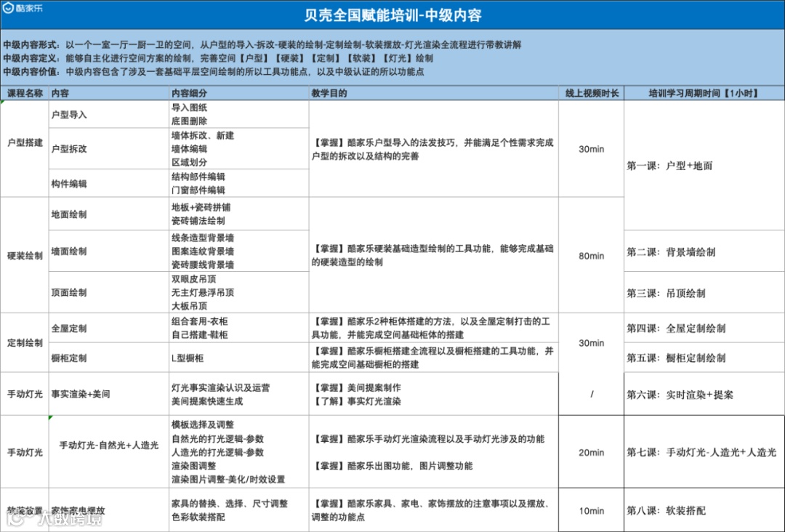Click the 色彩软装搭配 detail text
Viewport: 785px width, 532px height.
(x=198, y=517)
